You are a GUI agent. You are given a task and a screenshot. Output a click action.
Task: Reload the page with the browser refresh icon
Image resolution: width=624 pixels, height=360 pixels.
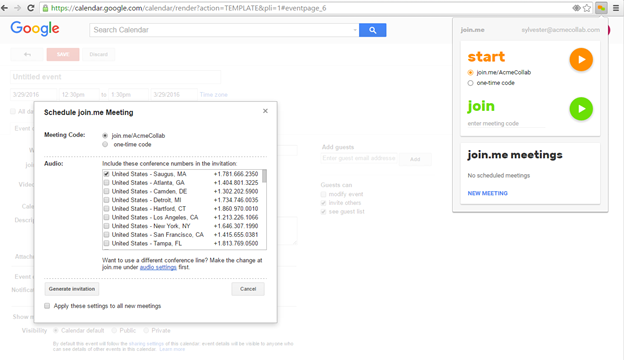click(31, 8)
